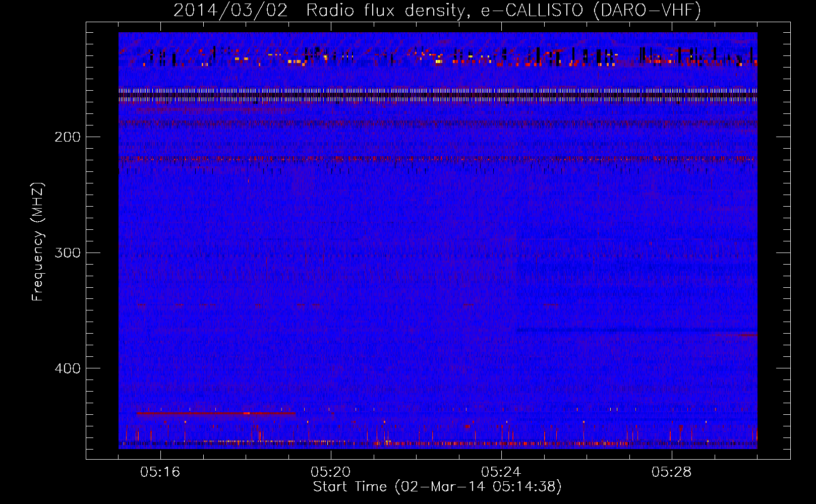816x504 pixels.
Task: Select the '300' frequency axis label
Action: point(67,253)
